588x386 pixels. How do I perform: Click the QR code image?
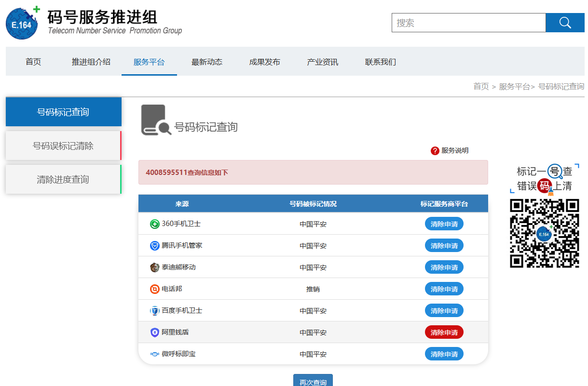tap(544, 233)
